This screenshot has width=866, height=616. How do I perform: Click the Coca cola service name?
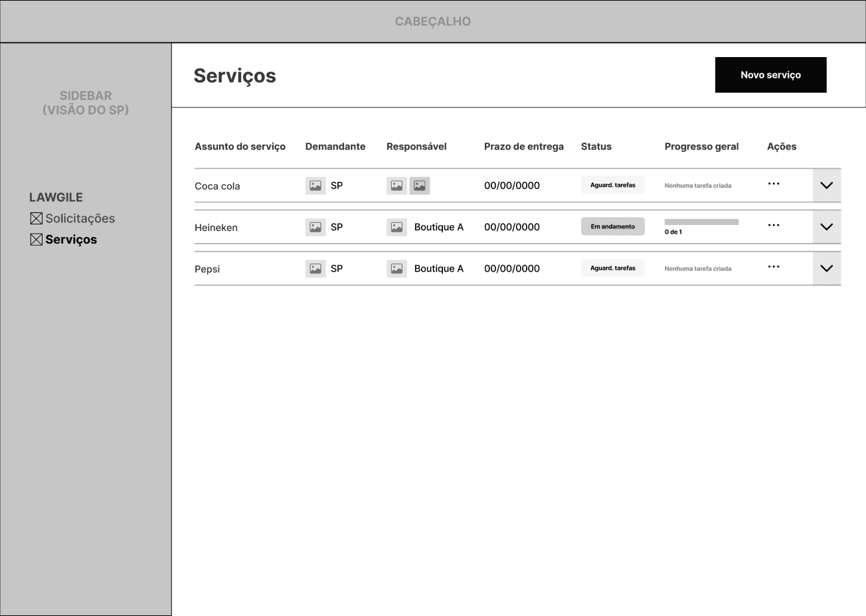tap(217, 187)
